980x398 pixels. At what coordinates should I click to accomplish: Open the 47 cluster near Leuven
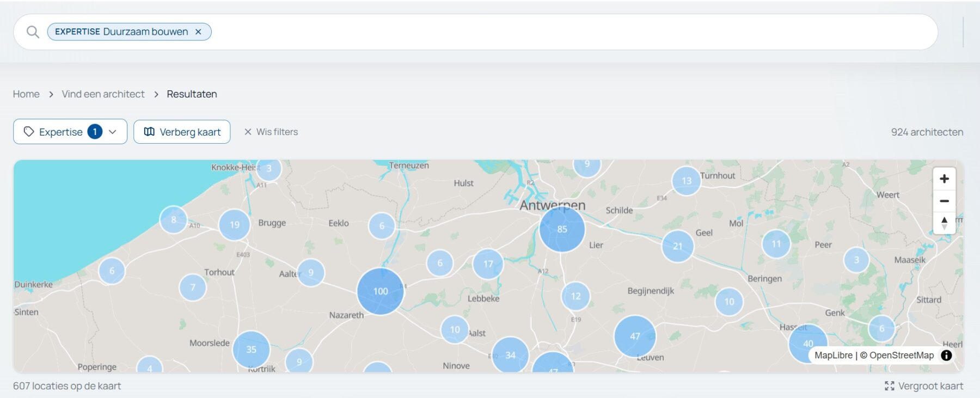635,336
